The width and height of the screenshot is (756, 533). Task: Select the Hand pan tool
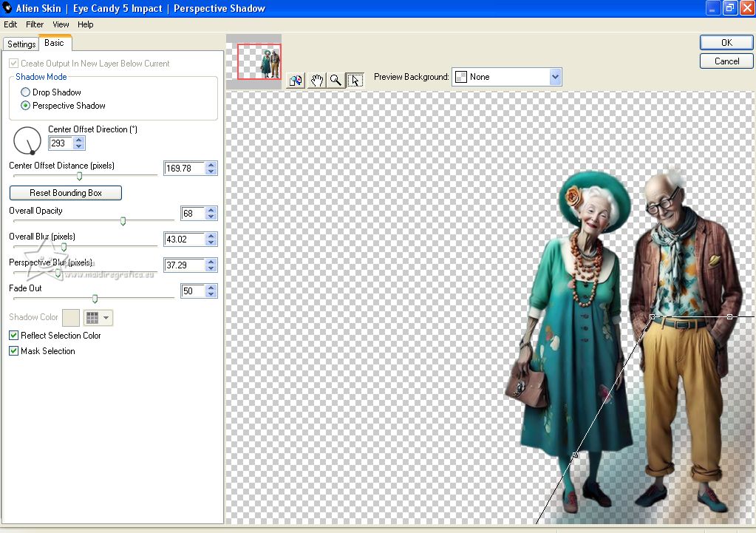click(x=316, y=81)
